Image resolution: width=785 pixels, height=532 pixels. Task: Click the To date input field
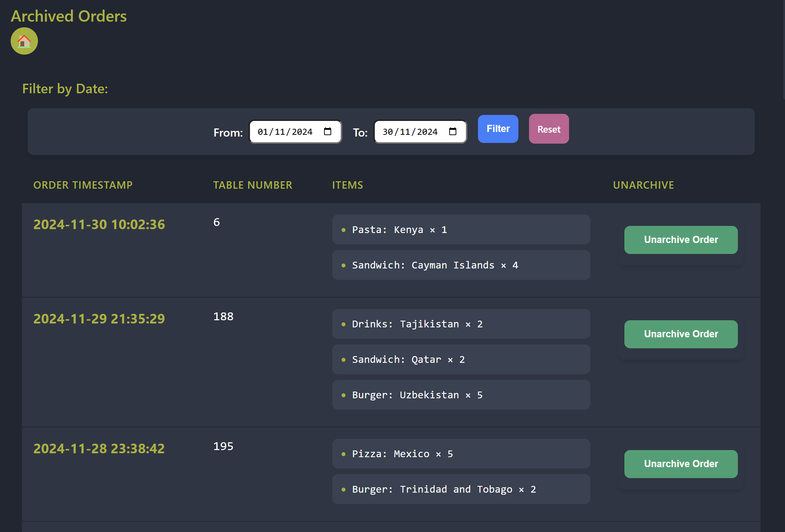point(411,132)
